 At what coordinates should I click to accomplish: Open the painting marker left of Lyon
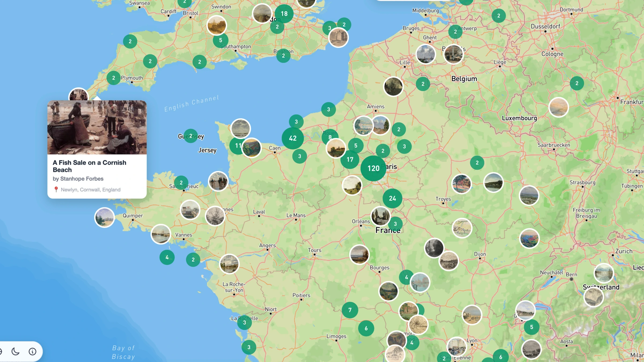[x=457, y=346]
